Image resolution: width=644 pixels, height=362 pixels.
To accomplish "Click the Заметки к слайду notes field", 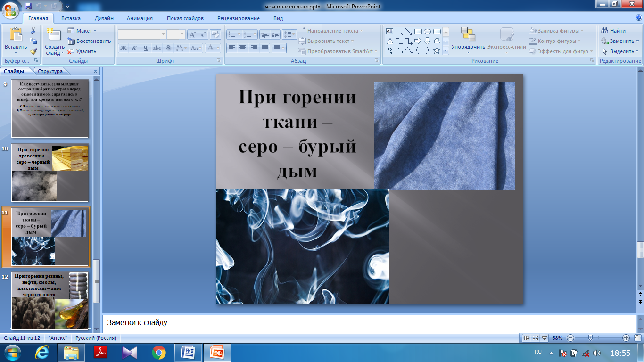I will pos(369,323).
